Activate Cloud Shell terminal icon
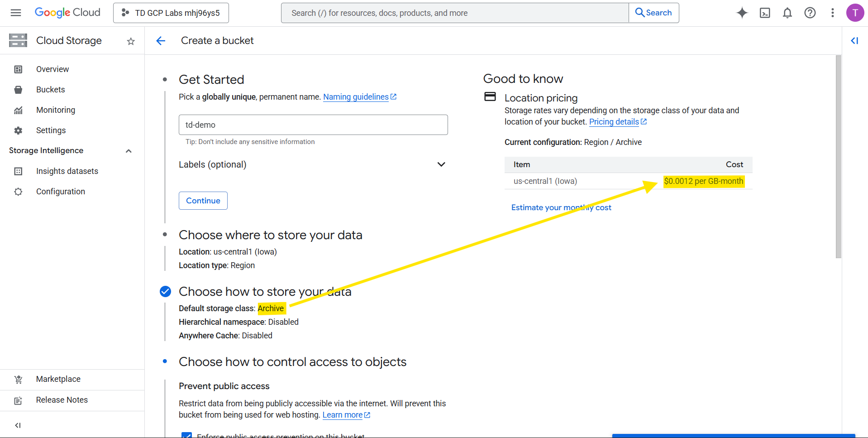This screenshot has height=438, width=868. pos(765,13)
